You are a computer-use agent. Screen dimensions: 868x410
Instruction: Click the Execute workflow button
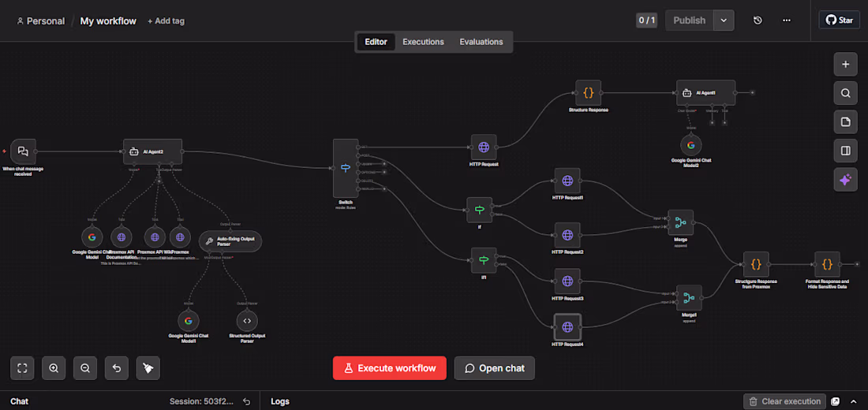coord(389,368)
